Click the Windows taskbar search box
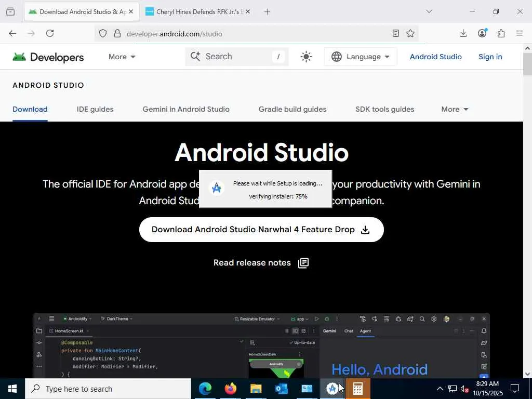Screen dimensions: 532x399 click(108, 389)
